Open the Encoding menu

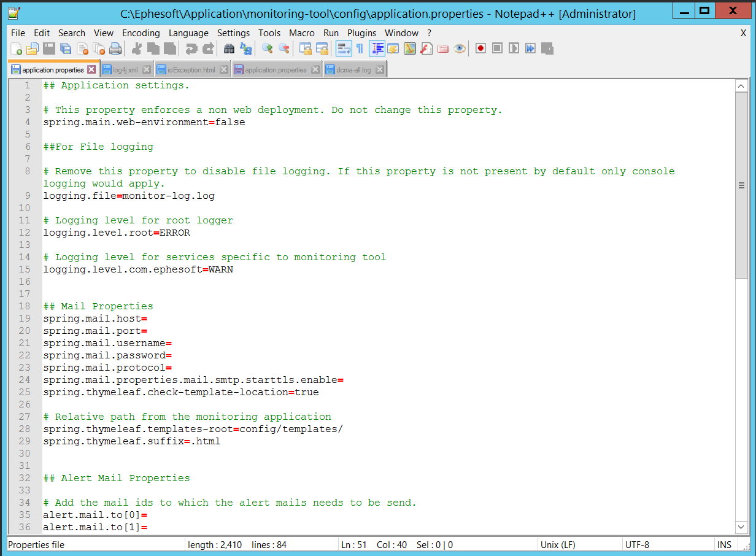click(141, 33)
